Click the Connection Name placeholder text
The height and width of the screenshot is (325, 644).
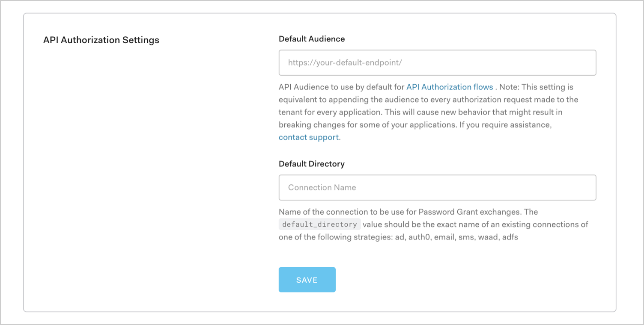pos(322,188)
